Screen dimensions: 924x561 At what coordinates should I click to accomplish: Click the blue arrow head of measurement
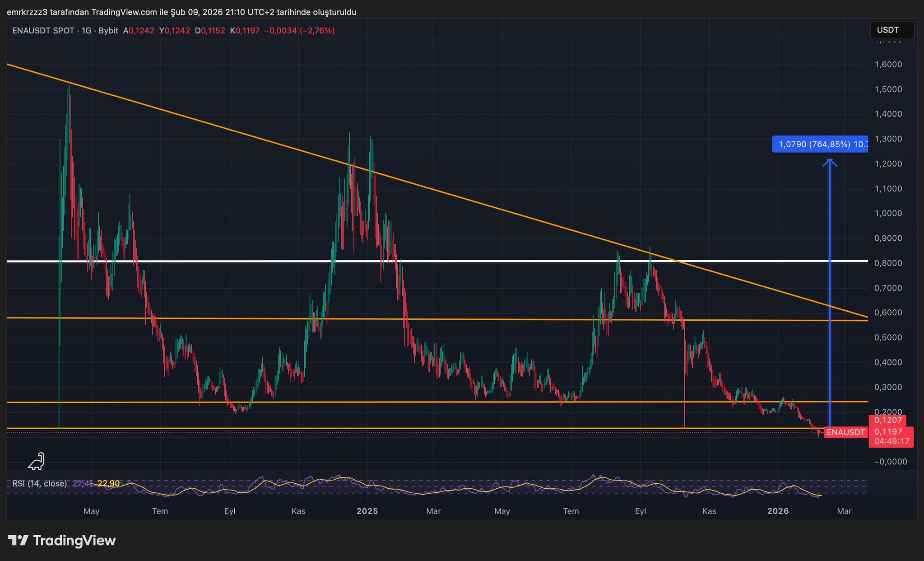pos(829,162)
